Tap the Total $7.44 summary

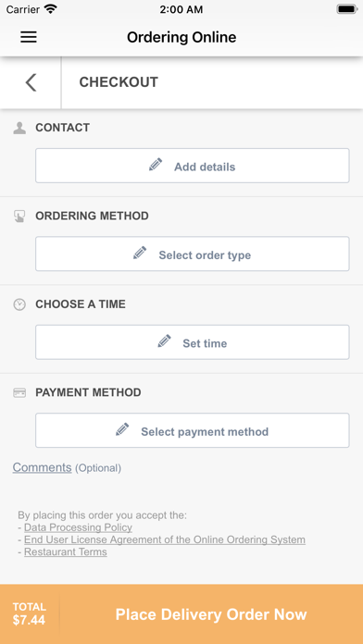pos(30,614)
